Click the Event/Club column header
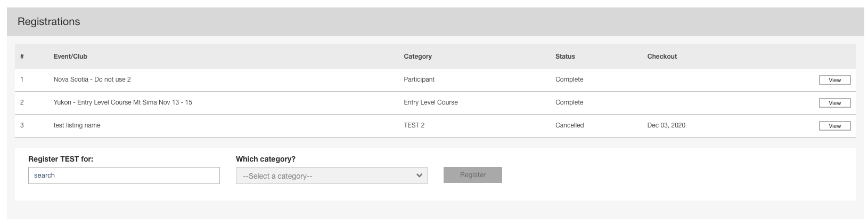Screen dimensions: 868x224 (70, 57)
